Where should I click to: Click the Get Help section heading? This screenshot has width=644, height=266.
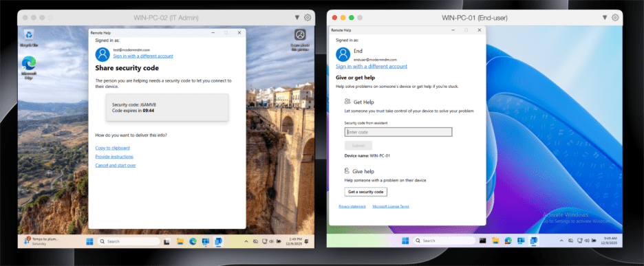pyautogui.click(x=363, y=102)
